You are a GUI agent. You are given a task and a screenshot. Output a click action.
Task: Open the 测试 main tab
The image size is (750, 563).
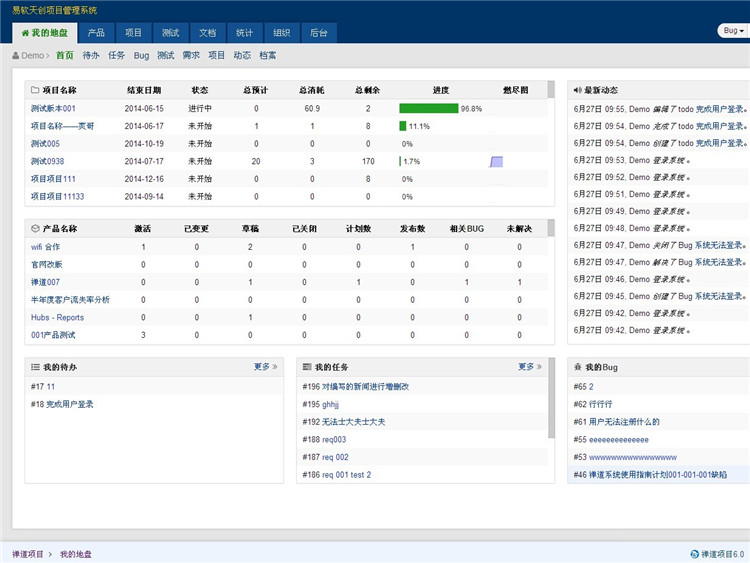(x=170, y=33)
